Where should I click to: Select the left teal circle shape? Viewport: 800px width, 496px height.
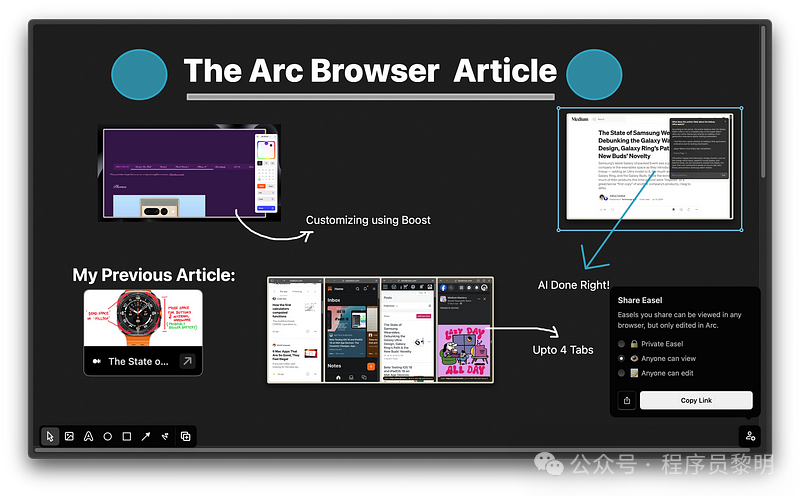139,75
